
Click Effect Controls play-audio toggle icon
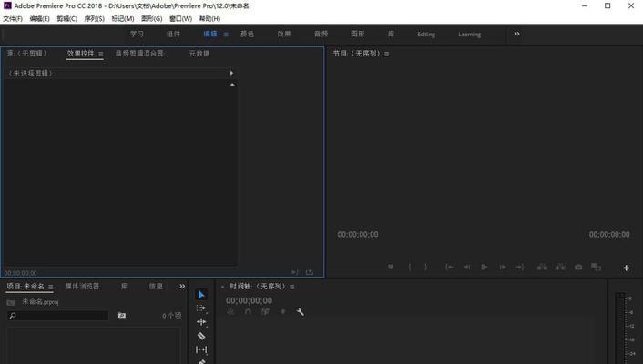pos(295,272)
